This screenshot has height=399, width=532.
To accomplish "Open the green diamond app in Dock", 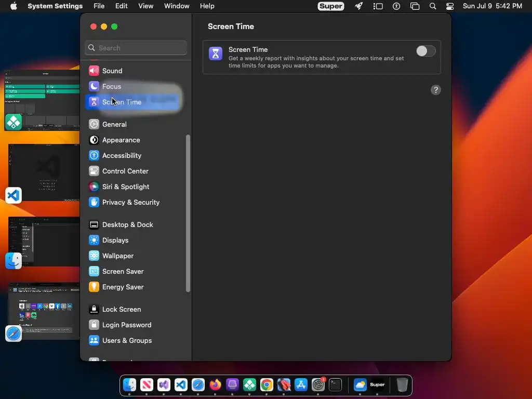I will [x=249, y=385].
